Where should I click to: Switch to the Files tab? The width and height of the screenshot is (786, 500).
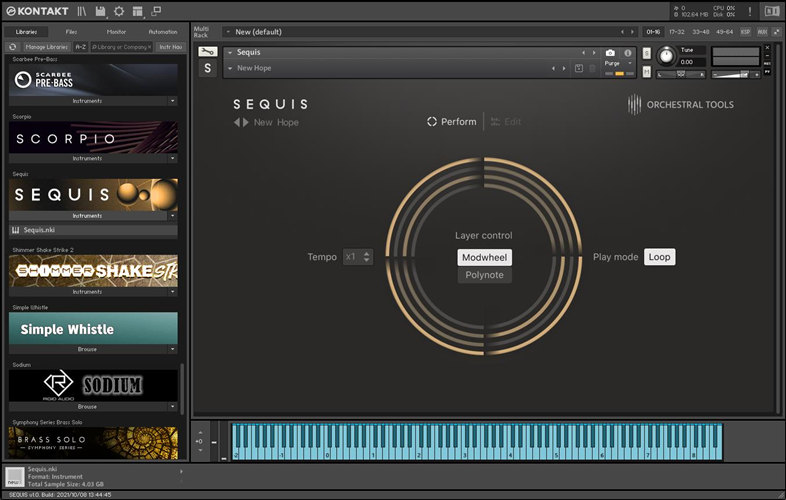click(x=71, y=32)
